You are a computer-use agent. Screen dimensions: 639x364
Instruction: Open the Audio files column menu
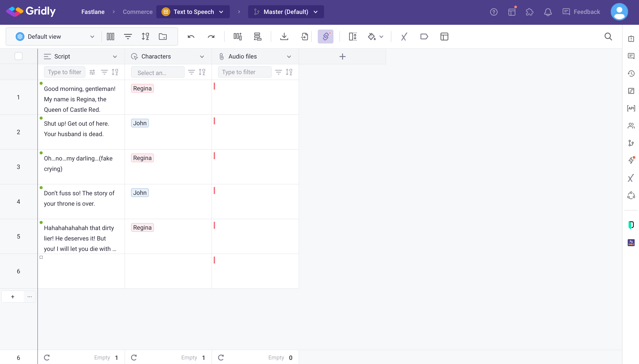(x=289, y=57)
